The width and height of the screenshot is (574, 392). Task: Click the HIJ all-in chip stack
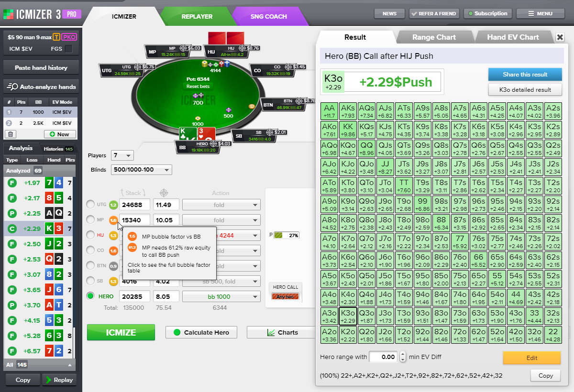click(216, 64)
